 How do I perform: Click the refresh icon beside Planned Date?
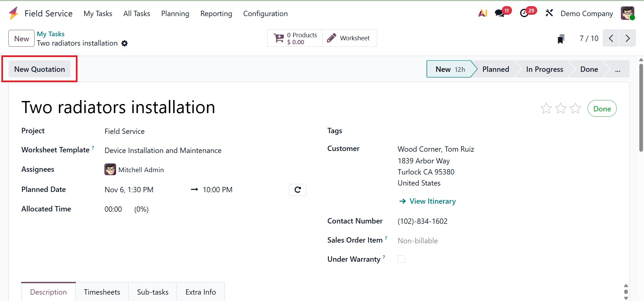(297, 190)
